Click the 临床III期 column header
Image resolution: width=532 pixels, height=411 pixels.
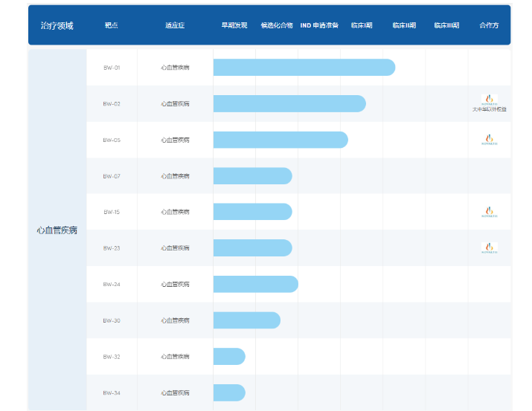446,25
